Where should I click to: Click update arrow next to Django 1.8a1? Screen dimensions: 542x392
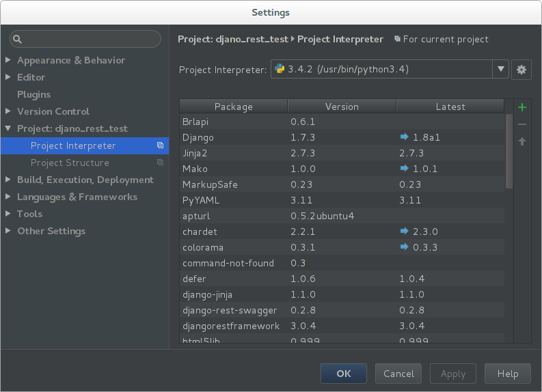(x=404, y=137)
